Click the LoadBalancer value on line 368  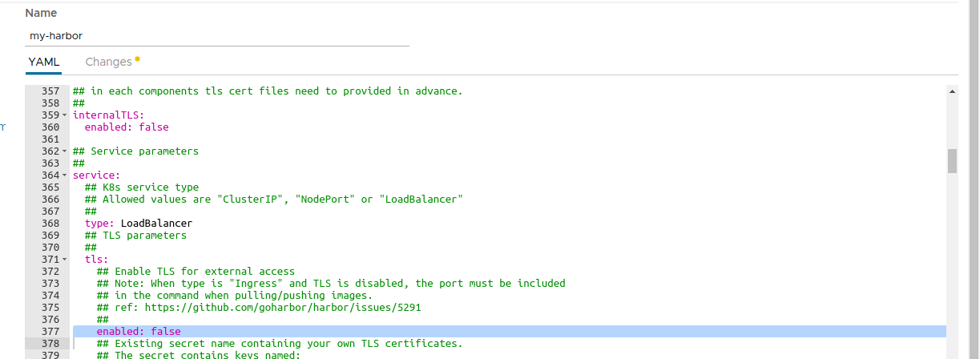[156, 224]
